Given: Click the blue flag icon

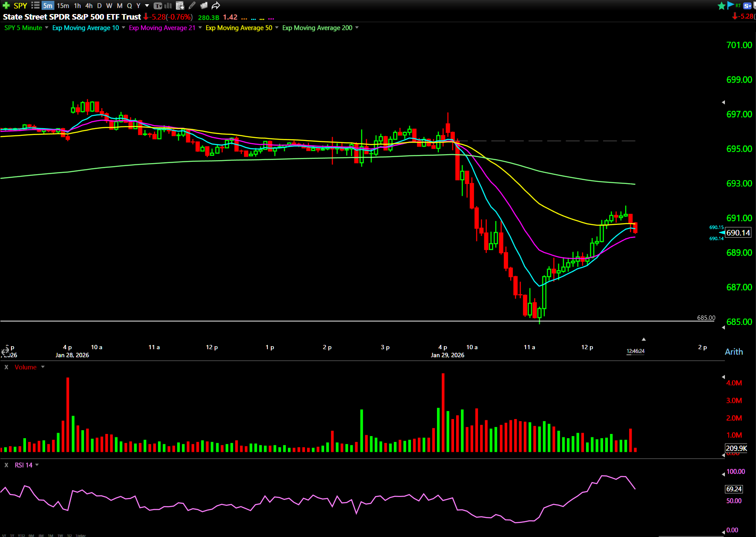Looking at the screenshot, I should tap(731, 5).
